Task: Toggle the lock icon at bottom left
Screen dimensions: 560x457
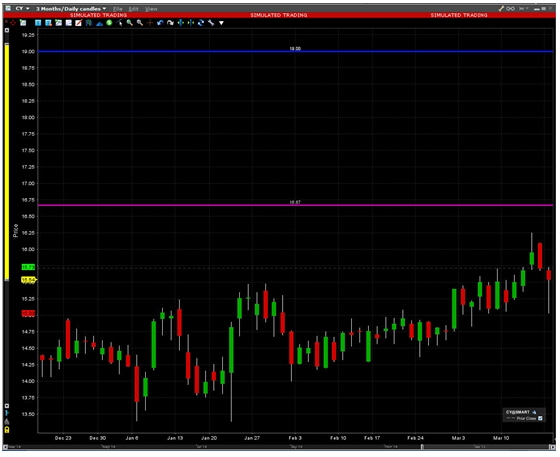Action: (x=7, y=430)
